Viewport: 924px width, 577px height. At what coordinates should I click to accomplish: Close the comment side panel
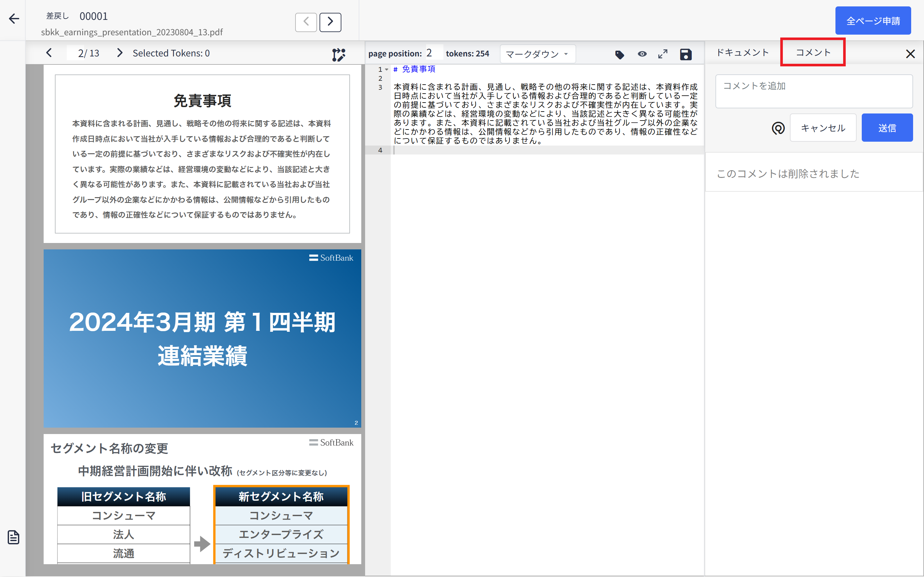910,54
